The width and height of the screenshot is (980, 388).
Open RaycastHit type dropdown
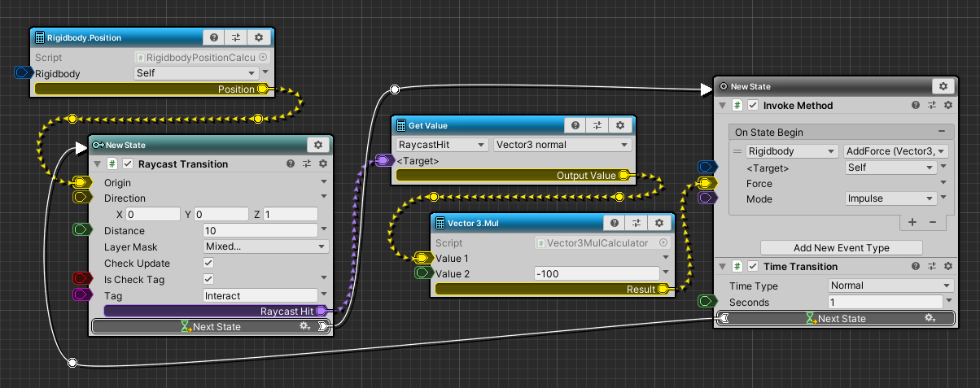[442, 144]
